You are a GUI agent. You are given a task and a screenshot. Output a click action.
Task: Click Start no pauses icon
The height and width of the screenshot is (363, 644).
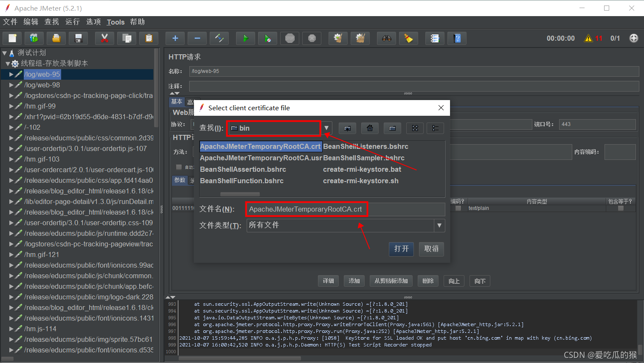pyautogui.click(x=267, y=38)
